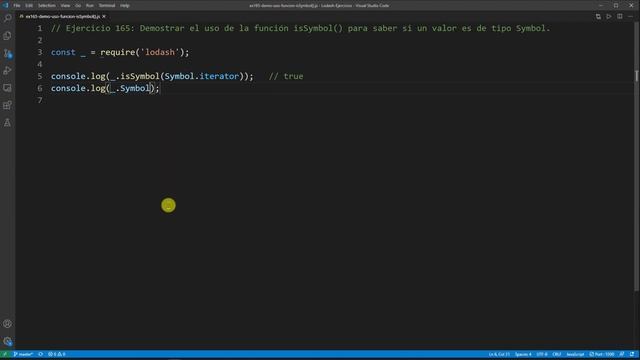Open the Accounts menu icon
This screenshot has height=360, width=640.
(x=7, y=324)
